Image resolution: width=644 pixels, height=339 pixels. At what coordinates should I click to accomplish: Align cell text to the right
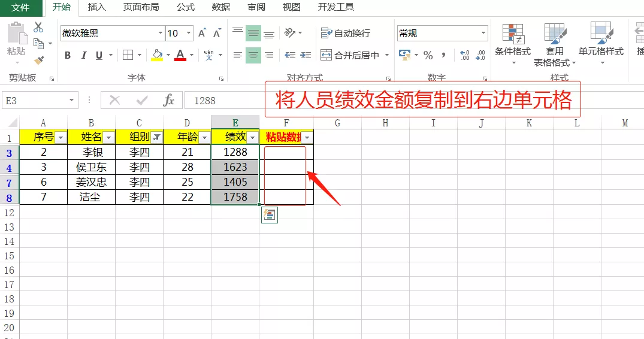pos(269,55)
